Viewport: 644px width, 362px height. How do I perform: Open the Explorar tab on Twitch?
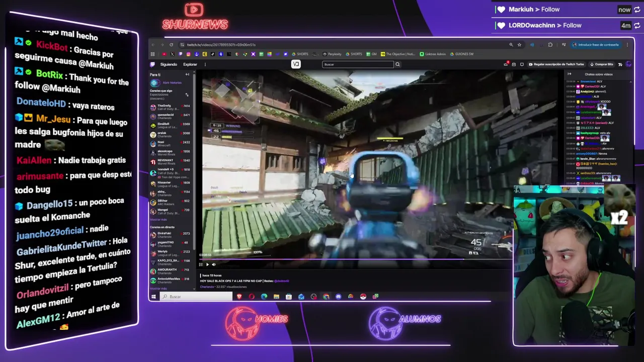point(190,64)
